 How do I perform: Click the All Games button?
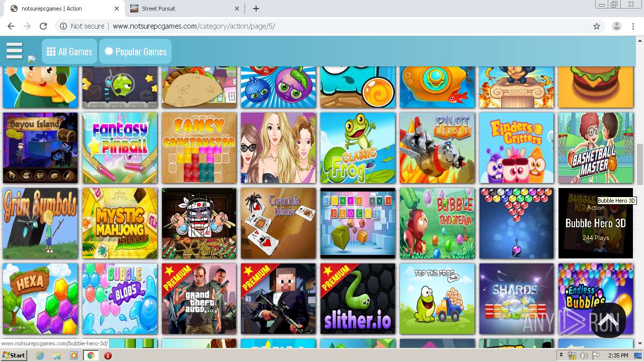click(x=69, y=52)
